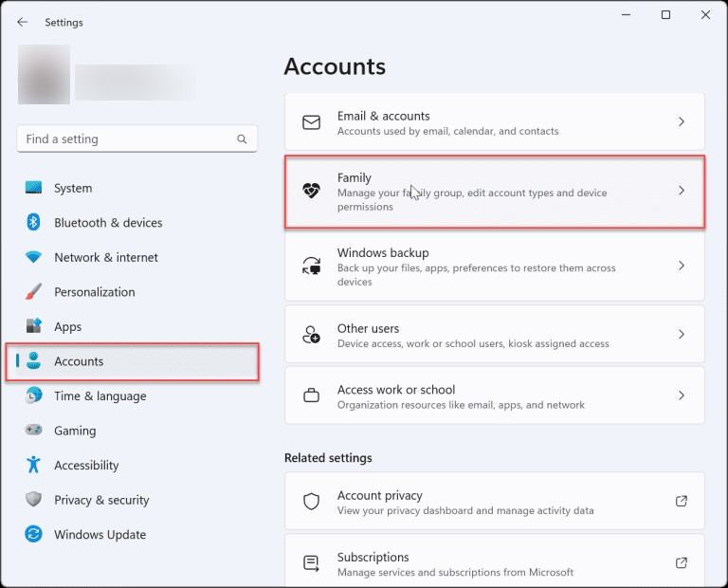Image resolution: width=728 pixels, height=588 pixels.
Task: Go to Windows Update label
Action: point(100,535)
